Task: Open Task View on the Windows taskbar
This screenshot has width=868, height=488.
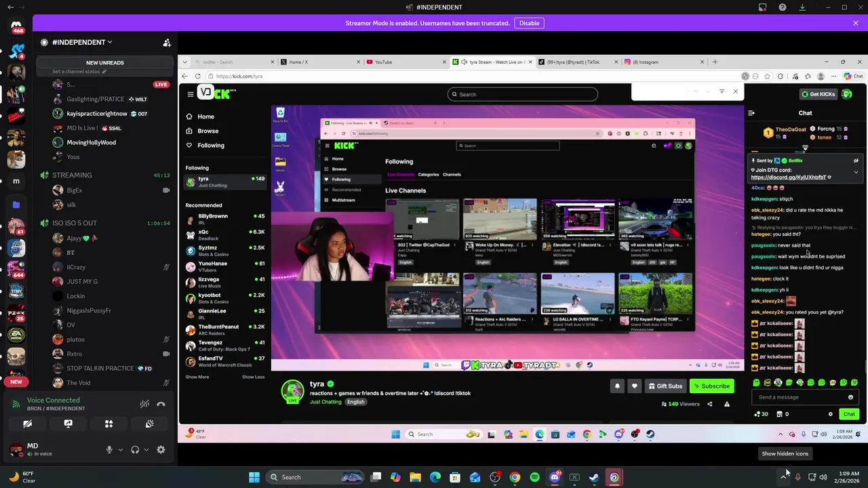Action: click(x=376, y=477)
